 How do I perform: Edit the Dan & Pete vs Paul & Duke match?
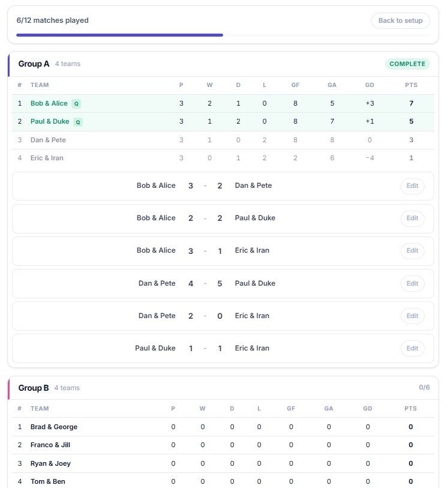click(412, 283)
